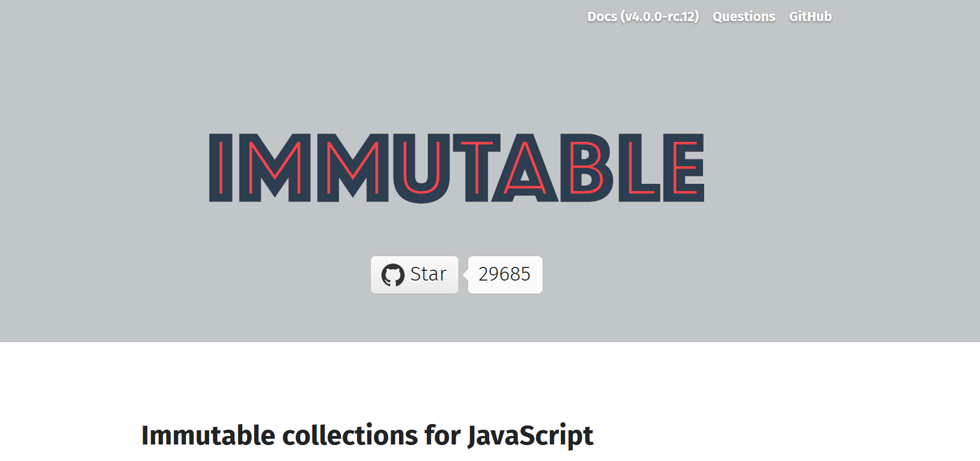Select letter U in IMMUTABLE logo
Viewport: 980px width, 461px height.
point(421,168)
